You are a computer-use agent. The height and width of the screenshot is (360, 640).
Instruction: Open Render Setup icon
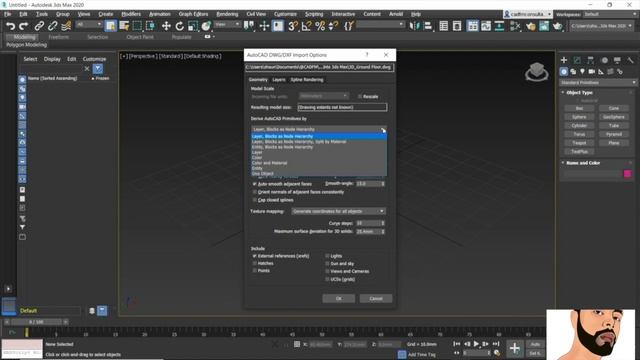tap(530, 26)
